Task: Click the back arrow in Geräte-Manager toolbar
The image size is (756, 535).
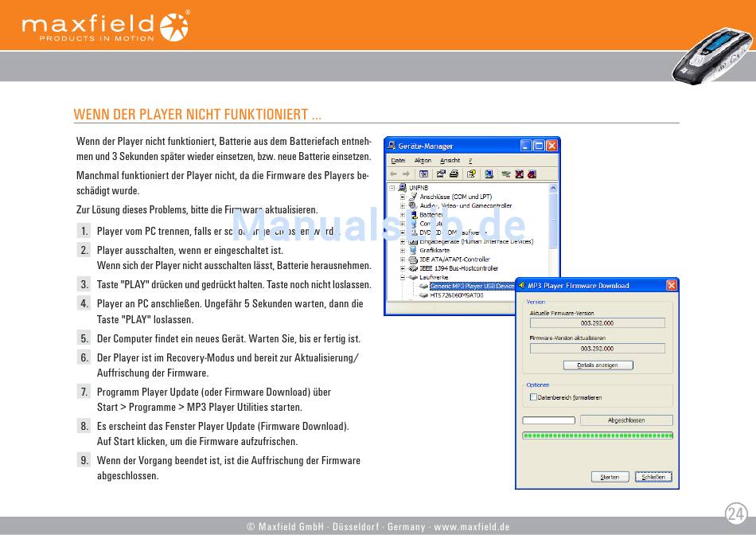Action: click(x=393, y=174)
